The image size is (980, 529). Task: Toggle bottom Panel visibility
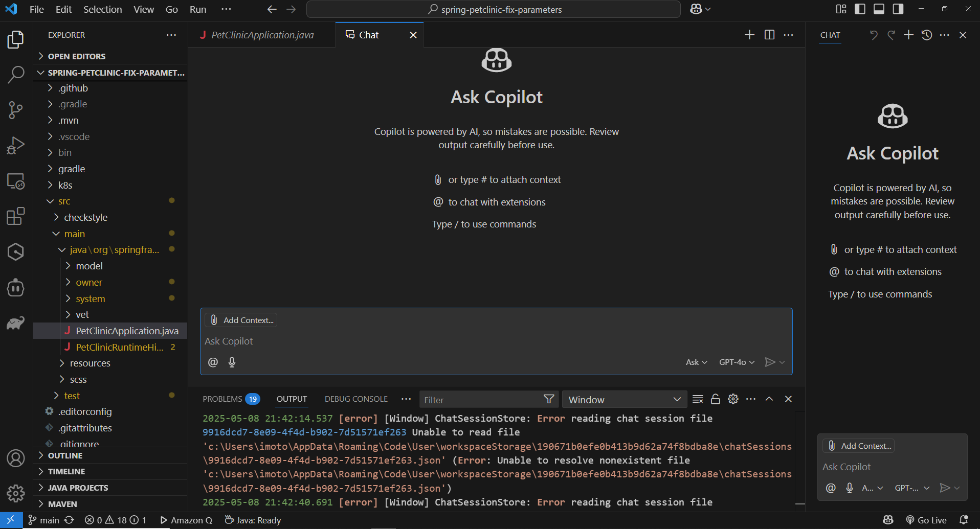click(x=879, y=9)
